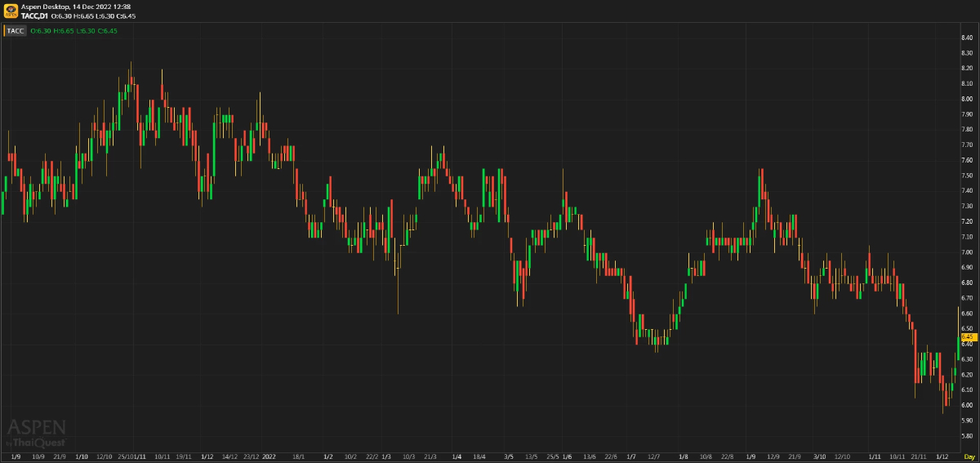This screenshot has height=463, width=980.
Task: Click the 1/7 date label on time axis
Action: point(630,456)
